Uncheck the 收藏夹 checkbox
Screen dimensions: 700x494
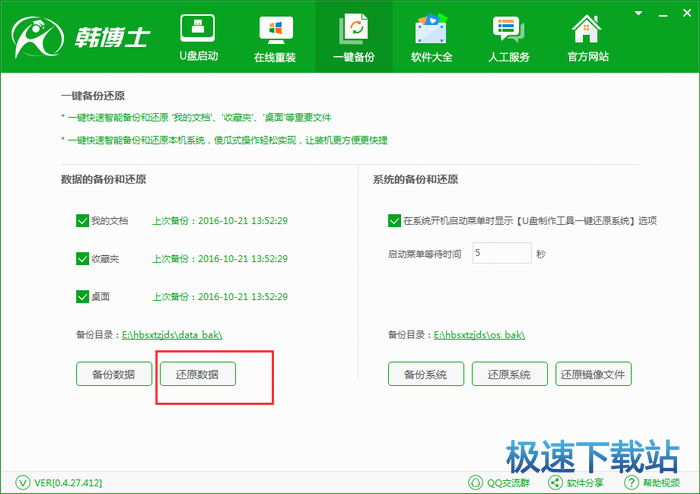[x=83, y=259]
